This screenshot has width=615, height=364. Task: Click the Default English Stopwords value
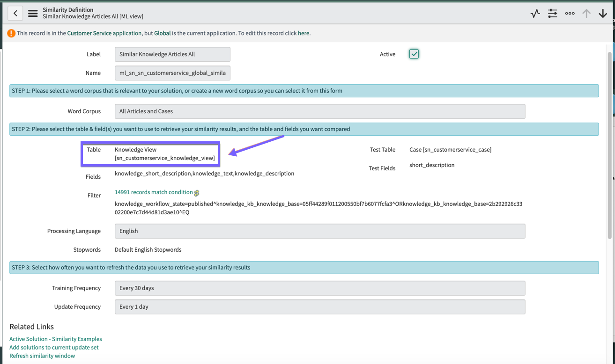point(148,250)
